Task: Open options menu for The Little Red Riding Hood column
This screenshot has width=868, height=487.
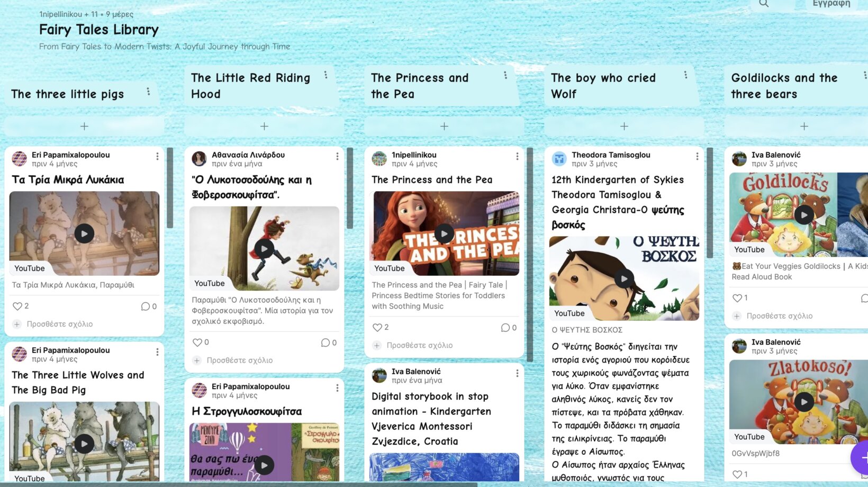Action: [x=326, y=75]
